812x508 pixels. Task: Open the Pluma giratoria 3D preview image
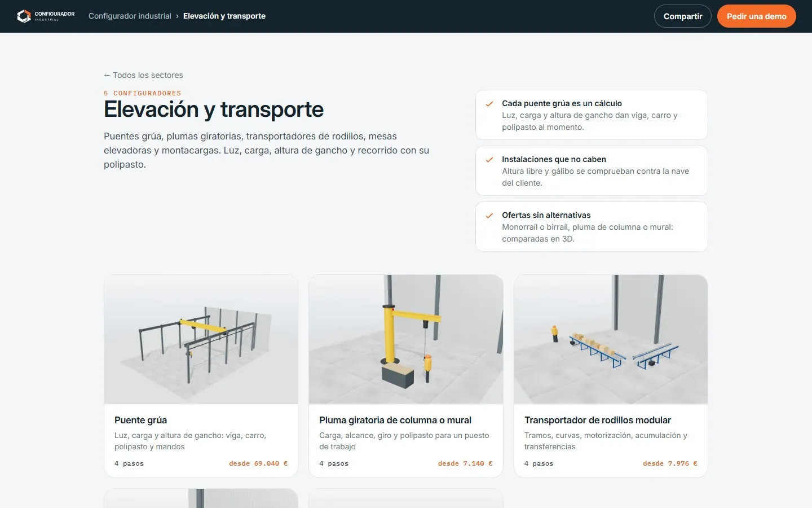pyautogui.click(x=406, y=339)
